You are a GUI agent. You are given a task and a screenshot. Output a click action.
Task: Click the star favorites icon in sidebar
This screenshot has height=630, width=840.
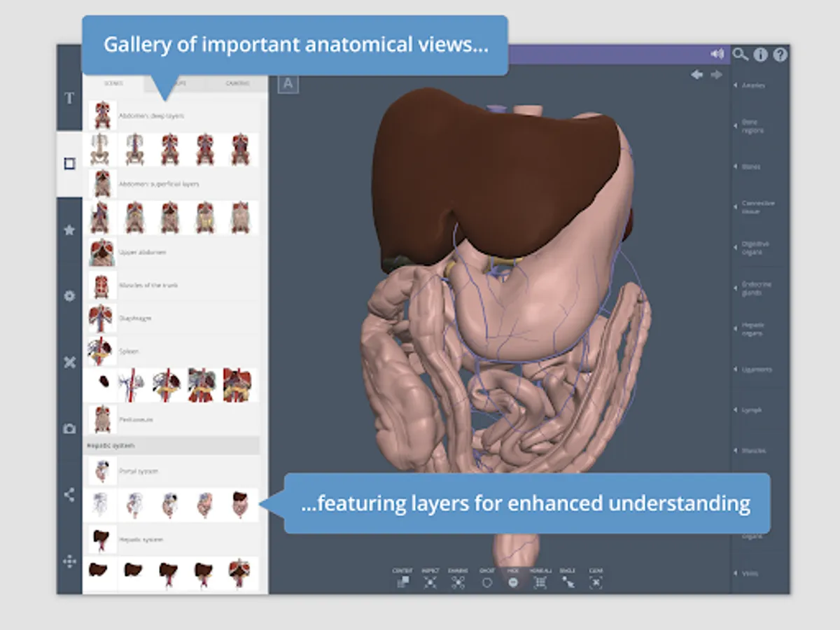[x=69, y=230]
